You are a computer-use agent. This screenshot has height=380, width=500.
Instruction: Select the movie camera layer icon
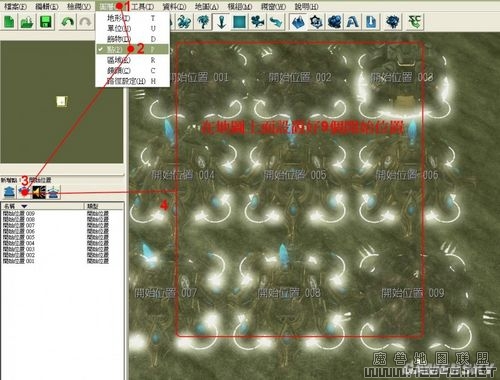click(x=258, y=22)
